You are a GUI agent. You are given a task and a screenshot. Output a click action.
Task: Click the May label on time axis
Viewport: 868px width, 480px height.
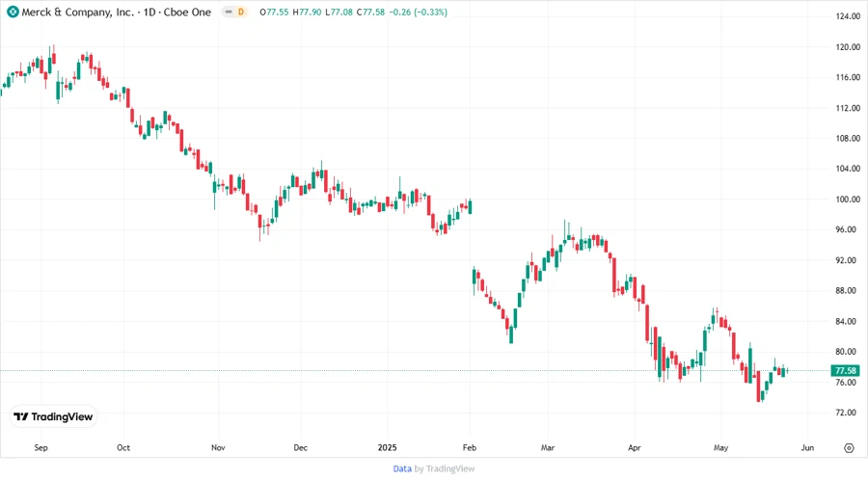coord(720,448)
